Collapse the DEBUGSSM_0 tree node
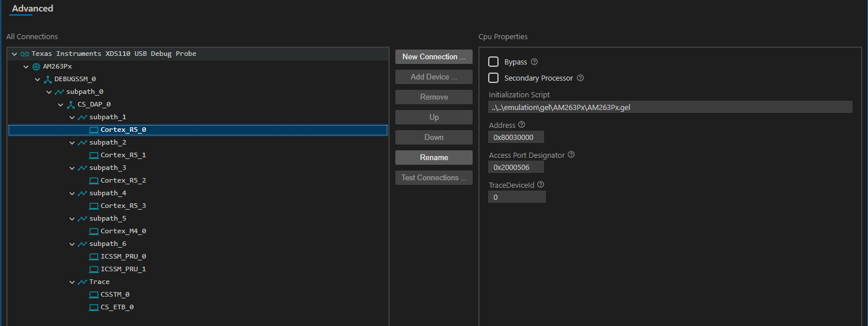Viewport: 868px width, 326px height. [37, 79]
